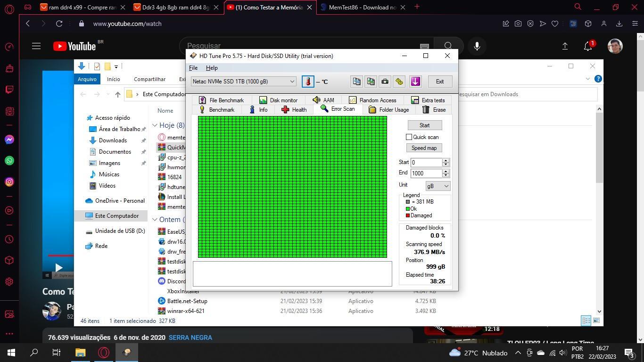Open Opera downloads icon in address bar
The image size is (644, 362).
(x=619, y=24)
